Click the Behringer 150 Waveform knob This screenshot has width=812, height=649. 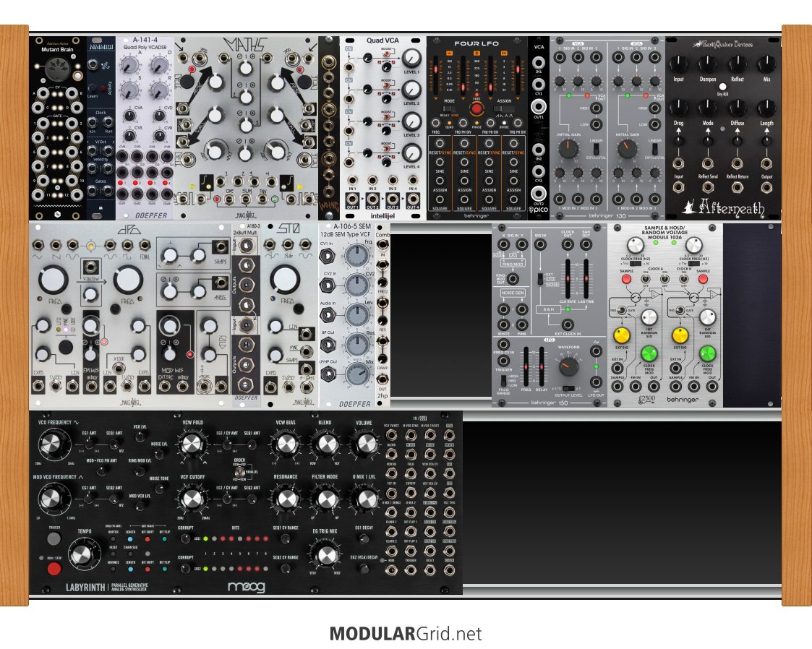point(568,366)
